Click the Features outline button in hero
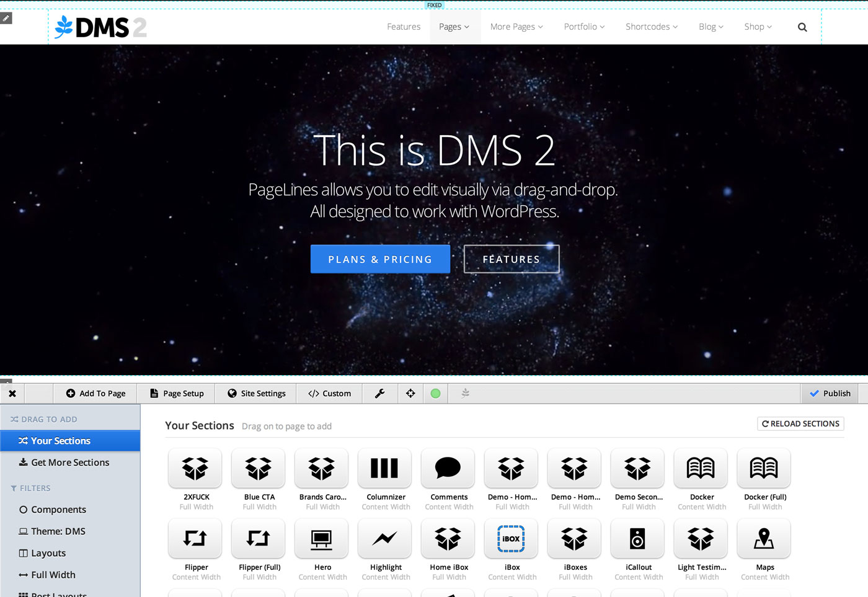 511,259
